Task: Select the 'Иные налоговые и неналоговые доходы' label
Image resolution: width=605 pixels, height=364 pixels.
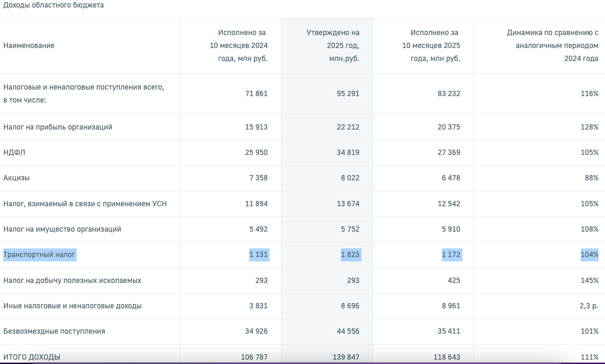Action: point(72,306)
